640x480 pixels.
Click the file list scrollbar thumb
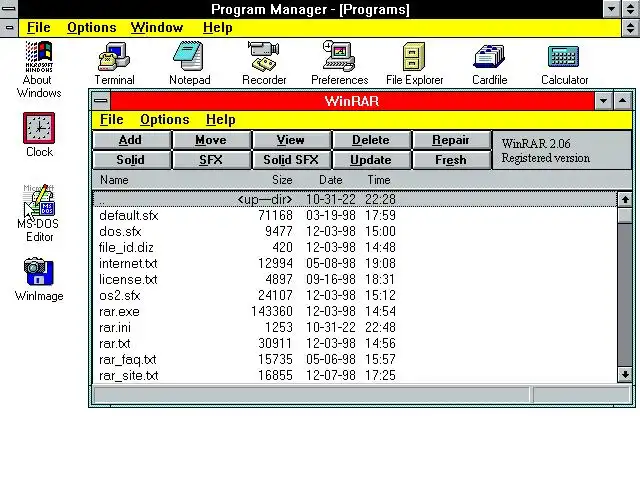tap(625, 215)
